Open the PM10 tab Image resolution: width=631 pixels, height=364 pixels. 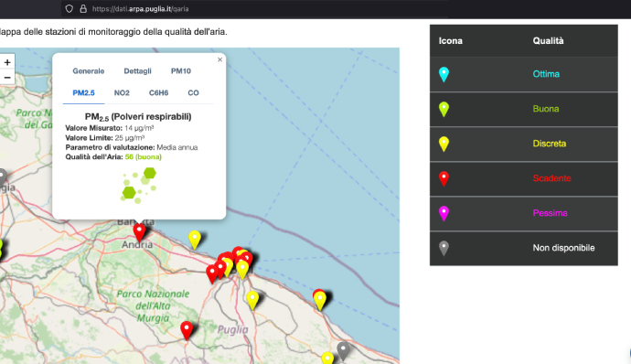pos(181,70)
